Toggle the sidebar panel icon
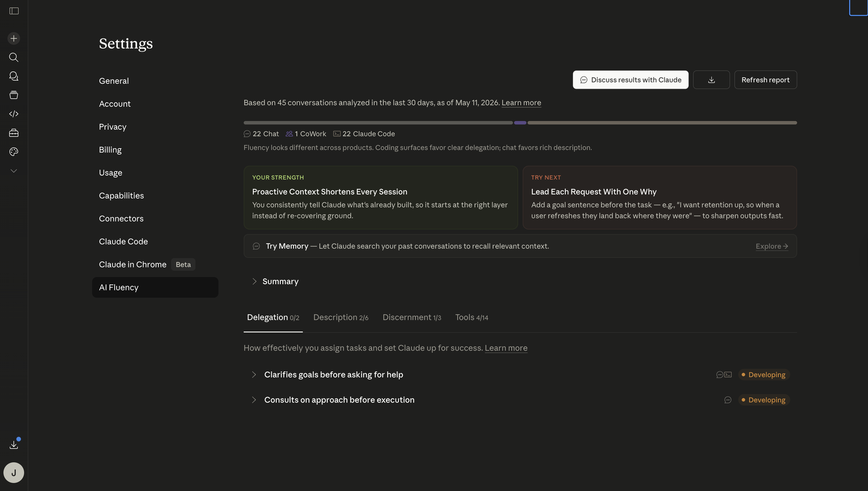 [14, 11]
